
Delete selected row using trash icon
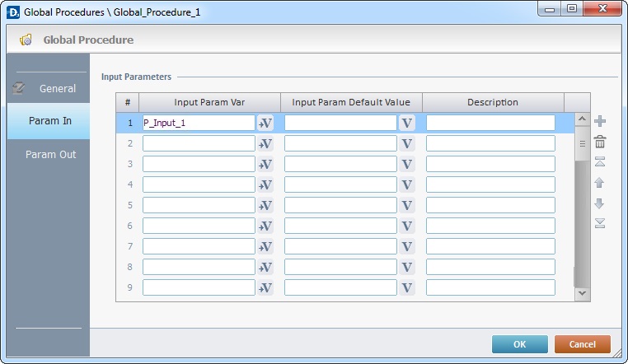click(599, 142)
